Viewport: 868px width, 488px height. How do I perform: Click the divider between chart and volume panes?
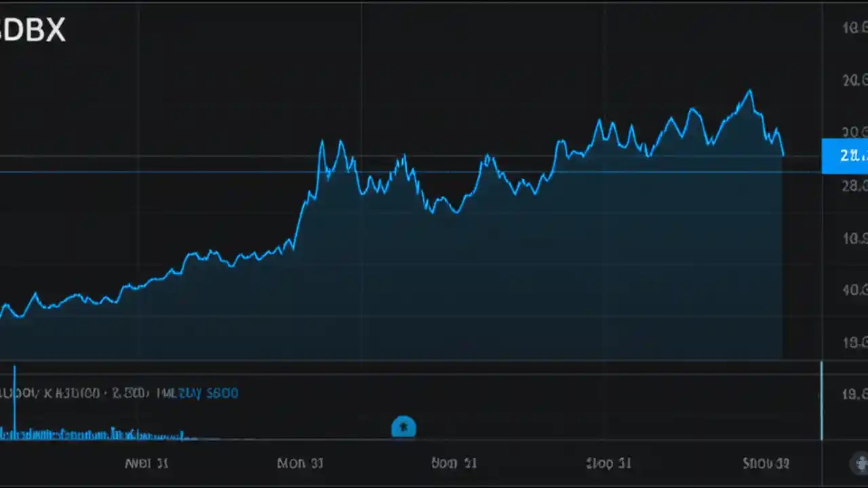pos(407,361)
